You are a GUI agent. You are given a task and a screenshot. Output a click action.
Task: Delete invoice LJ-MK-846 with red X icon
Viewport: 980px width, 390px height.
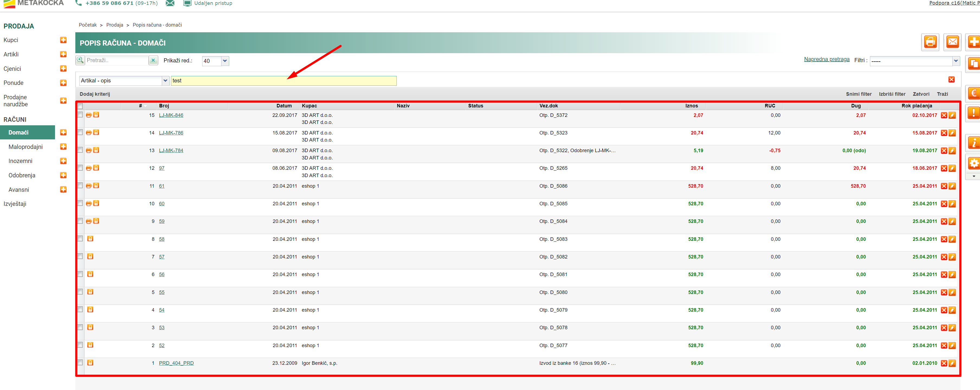(944, 116)
